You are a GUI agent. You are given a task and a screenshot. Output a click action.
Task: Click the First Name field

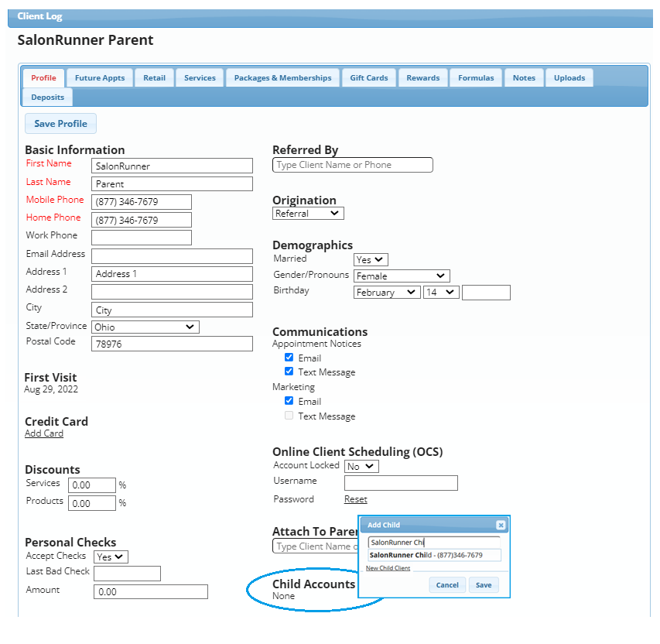point(172,166)
